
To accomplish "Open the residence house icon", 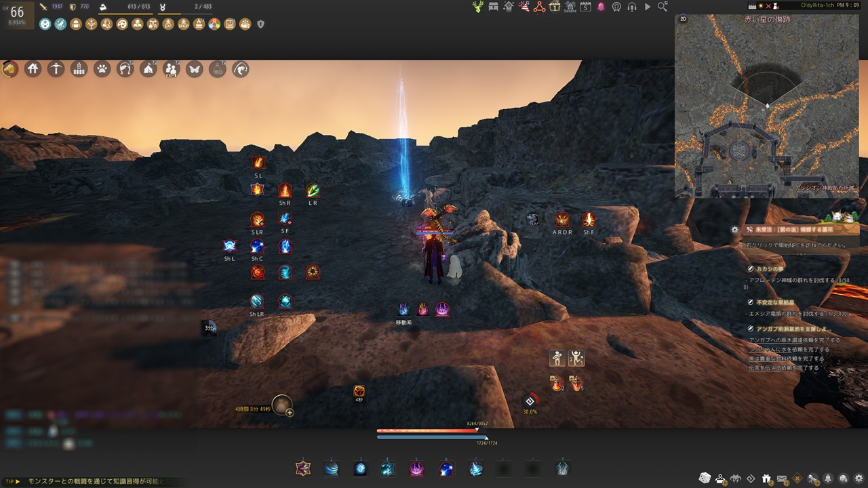I will (x=33, y=69).
